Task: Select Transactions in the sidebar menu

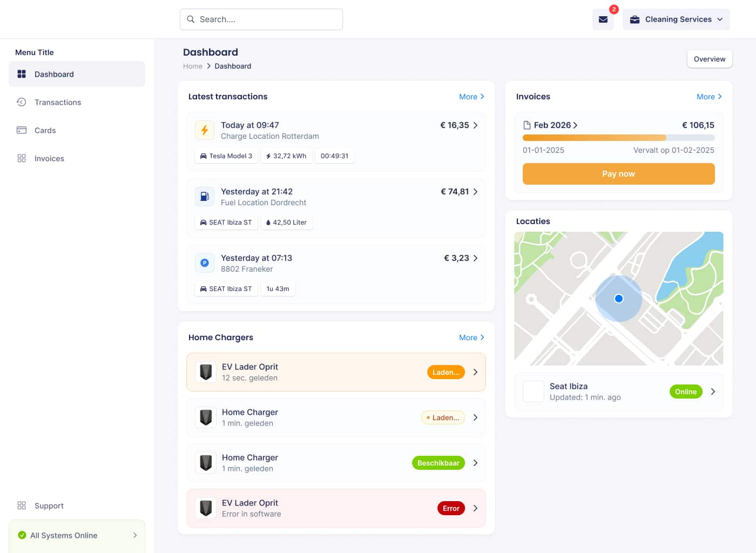Action: pyautogui.click(x=58, y=102)
